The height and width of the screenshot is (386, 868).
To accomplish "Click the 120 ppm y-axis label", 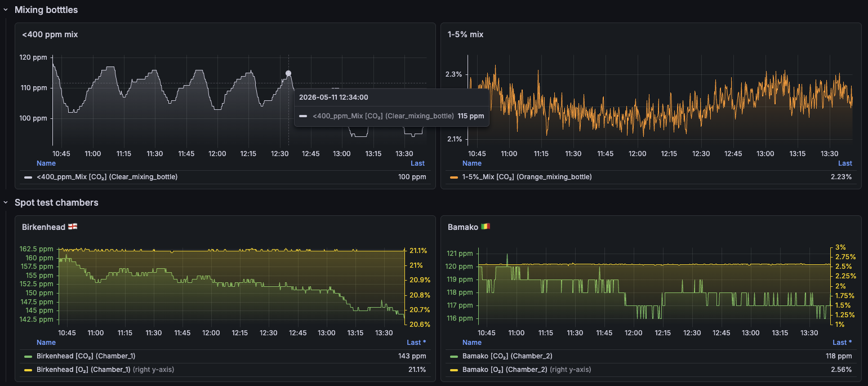I will pos(33,57).
